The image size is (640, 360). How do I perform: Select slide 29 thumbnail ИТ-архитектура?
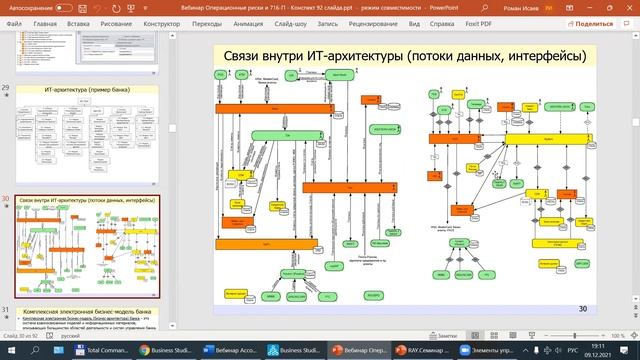pos(87,135)
